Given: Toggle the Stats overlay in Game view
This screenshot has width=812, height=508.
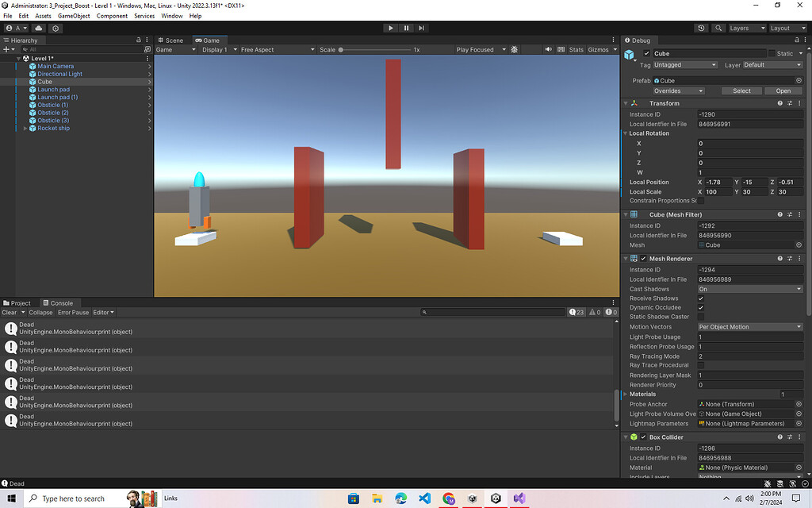Looking at the screenshot, I should pyautogui.click(x=575, y=48).
